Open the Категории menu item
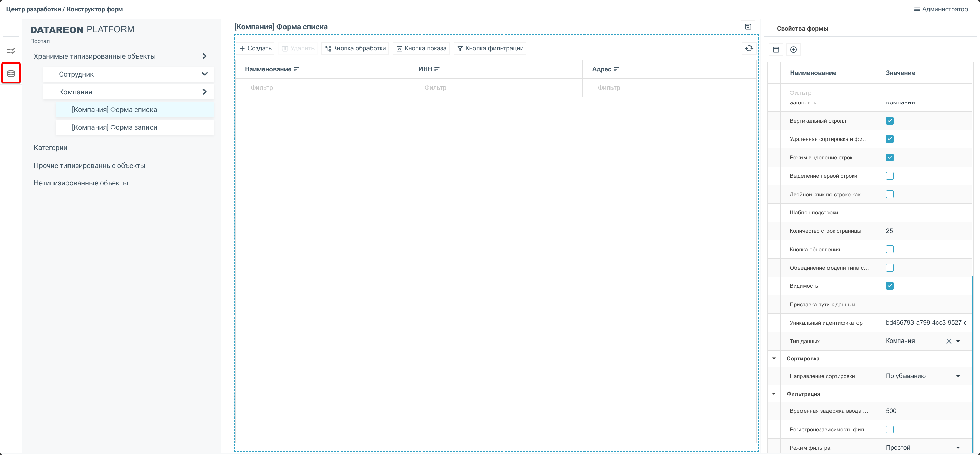The width and height of the screenshot is (980, 455). click(51, 148)
